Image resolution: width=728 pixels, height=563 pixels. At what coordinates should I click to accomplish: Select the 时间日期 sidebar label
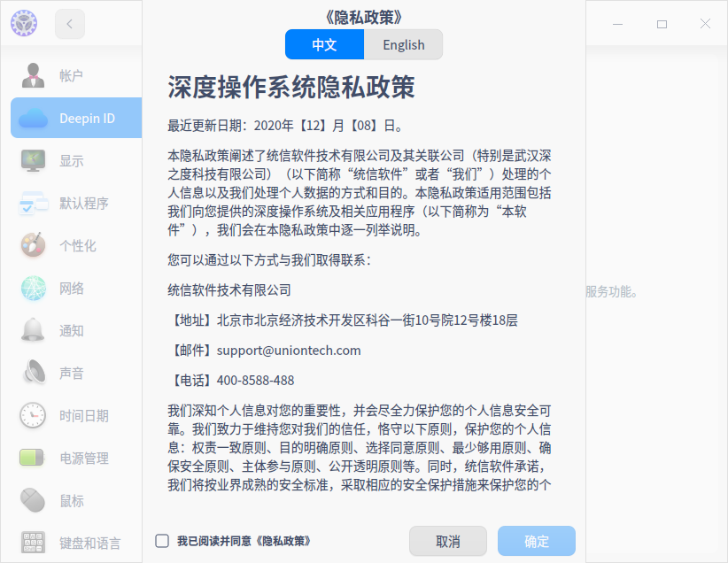click(83, 416)
